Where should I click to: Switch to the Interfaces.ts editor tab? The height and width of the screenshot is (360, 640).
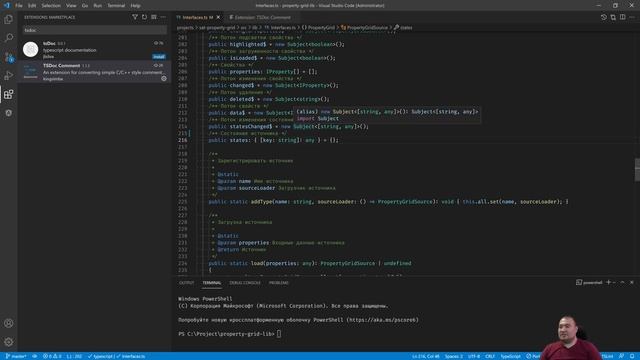click(198, 17)
